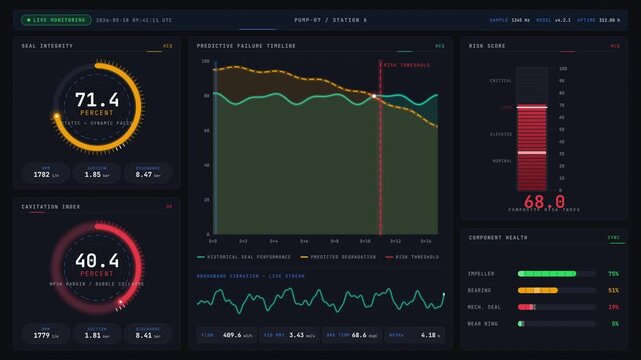Screen dimensions: 641x360
Task: Click the 8.47 bar discharge chip
Action: point(148,172)
